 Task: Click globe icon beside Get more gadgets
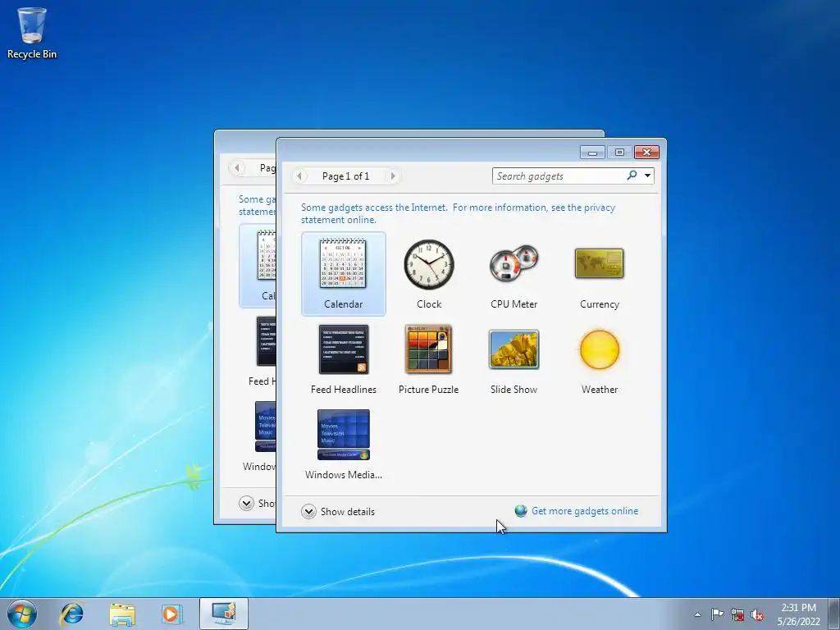click(521, 510)
